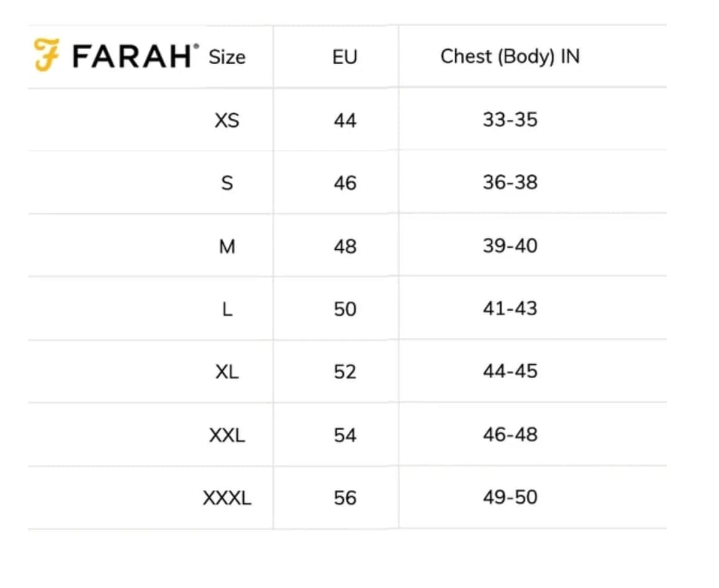Click the XL size label
719x588 pixels.
click(227, 372)
